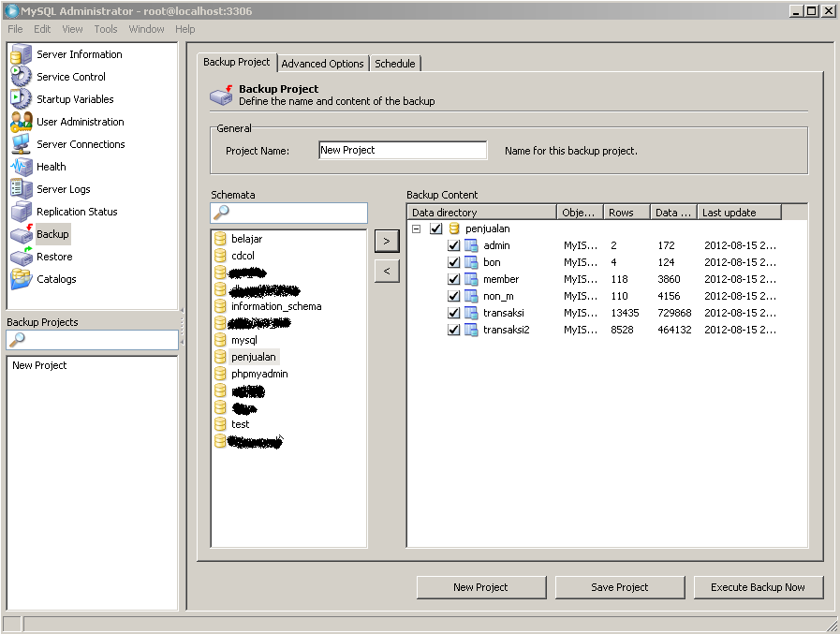840x634 pixels.
Task: Collapse the penjualan tree node
Action: tap(416, 229)
